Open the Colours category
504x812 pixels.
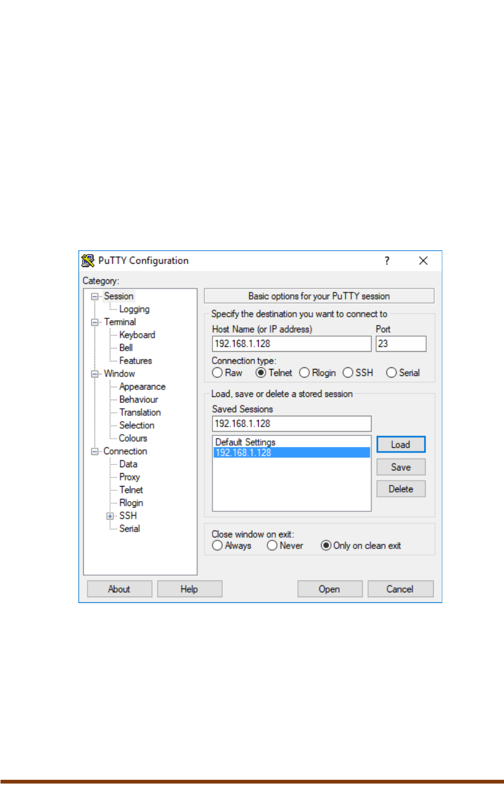pos(133,438)
